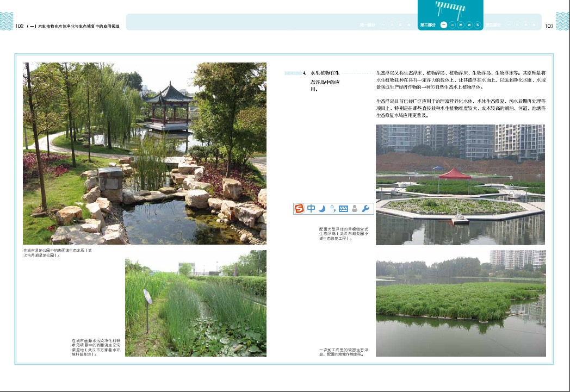Viewport: 570px width, 392px height.
Task: Select chapter 五 circle in 第二部分
Action: click(x=477, y=25)
